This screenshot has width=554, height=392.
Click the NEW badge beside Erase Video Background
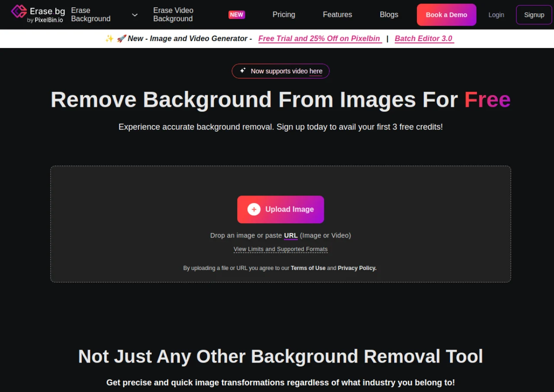237,15
